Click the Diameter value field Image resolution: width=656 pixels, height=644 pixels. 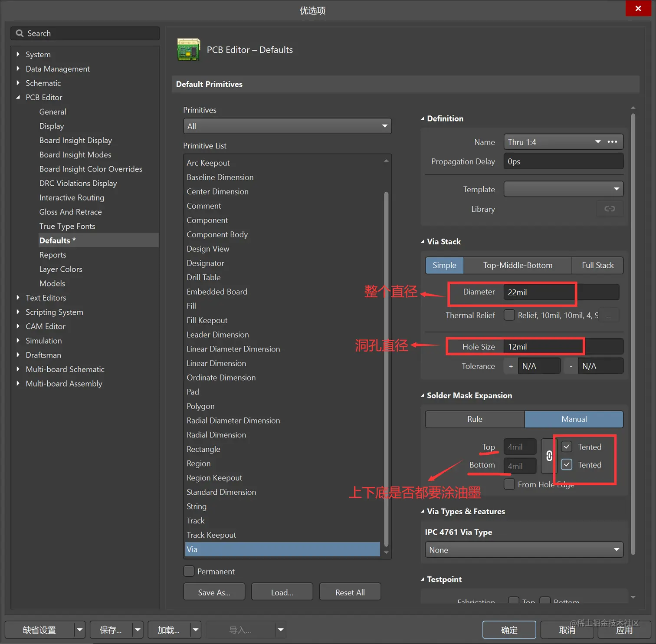[561, 292]
